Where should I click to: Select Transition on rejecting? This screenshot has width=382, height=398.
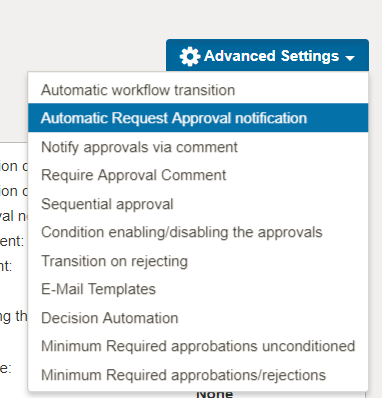pyautogui.click(x=198, y=261)
